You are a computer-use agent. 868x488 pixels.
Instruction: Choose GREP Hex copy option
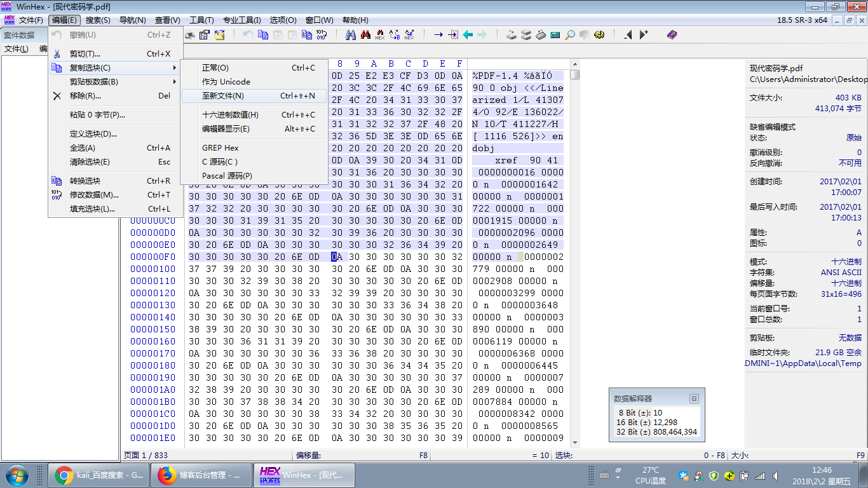point(254,148)
